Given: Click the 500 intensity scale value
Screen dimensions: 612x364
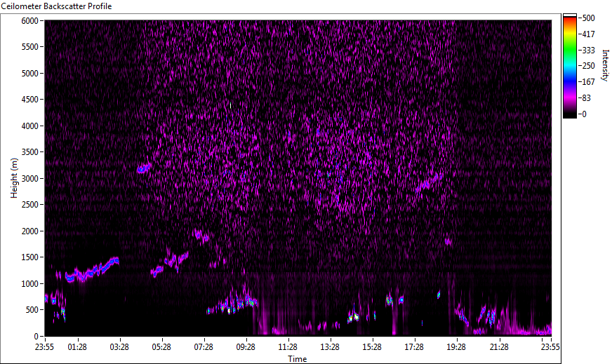Looking at the screenshot, I should [588, 18].
